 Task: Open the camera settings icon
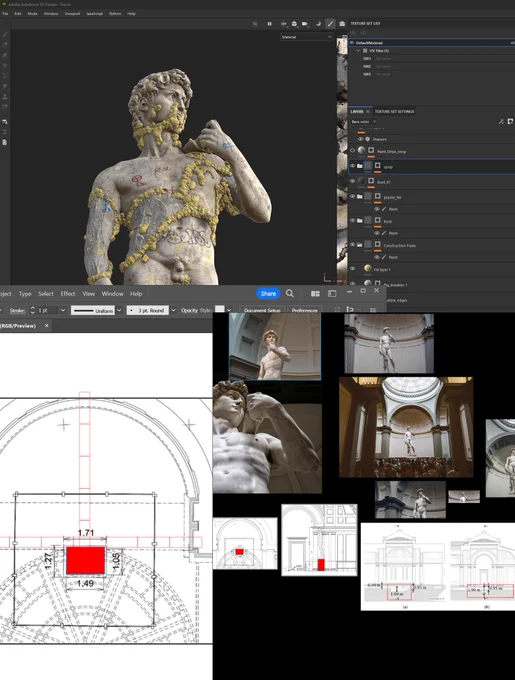click(x=305, y=24)
